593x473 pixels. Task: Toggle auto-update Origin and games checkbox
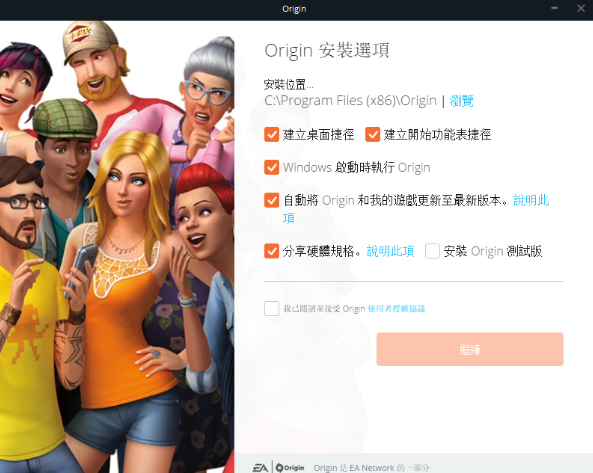click(x=272, y=200)
